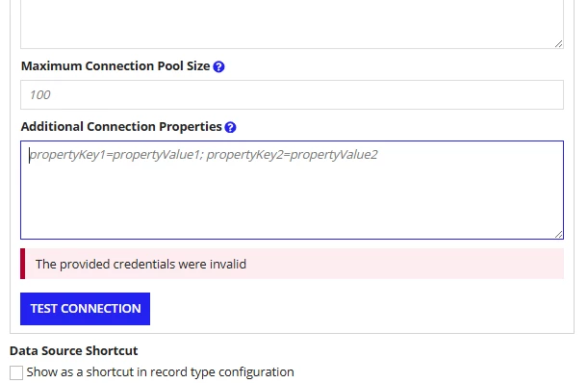This screenshot has width=588, height=383.
Task: Click the 'Show as a shortcut in record type configuration' label
Action: pos(160,372)
